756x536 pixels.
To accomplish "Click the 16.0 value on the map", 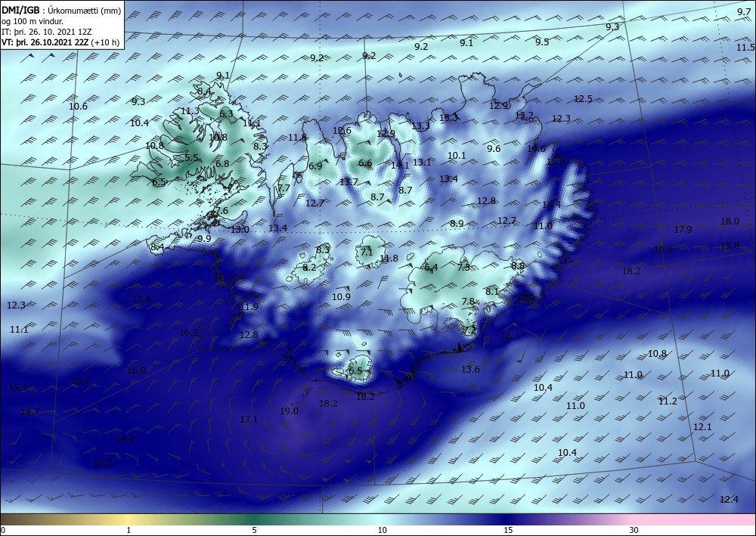I will pyautogui.click(x=136, y=370).
